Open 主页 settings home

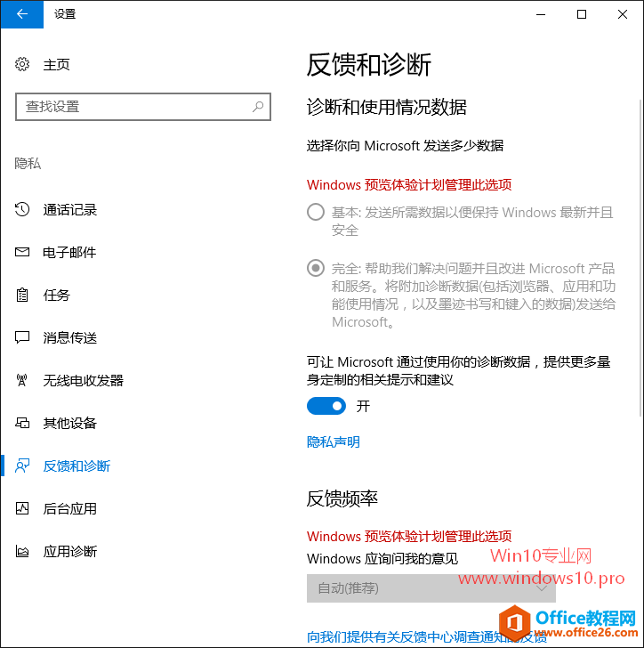(x=57, y=64)
